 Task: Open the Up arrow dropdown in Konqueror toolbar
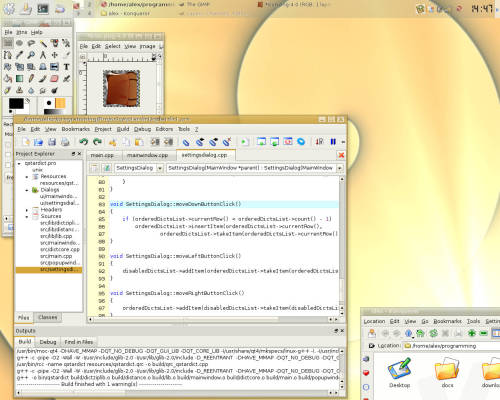point(413,337)
